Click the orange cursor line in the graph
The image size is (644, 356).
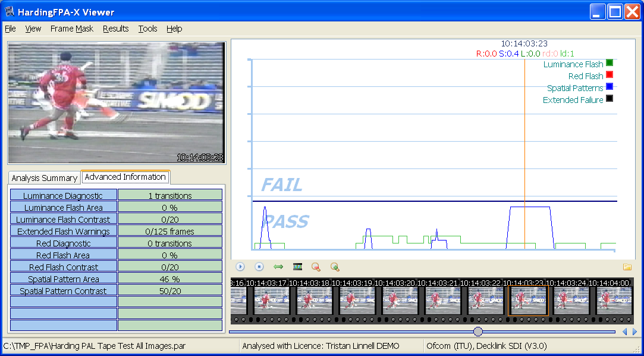click(x=524, y=154)
